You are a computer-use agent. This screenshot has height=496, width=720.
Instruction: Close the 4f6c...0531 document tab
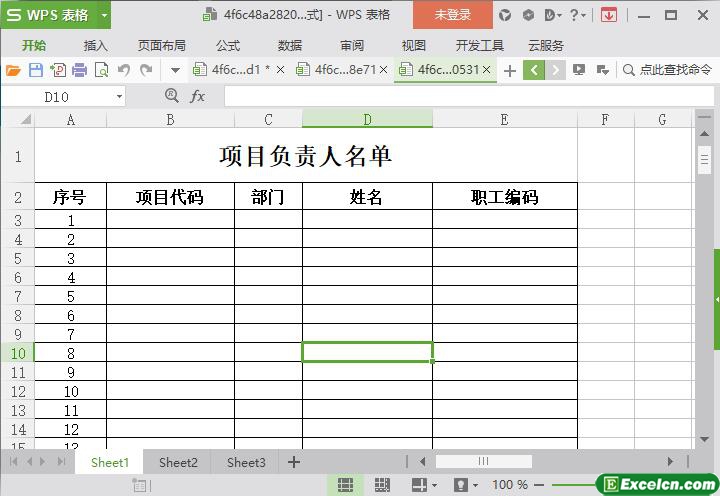(x=487, y=70)
